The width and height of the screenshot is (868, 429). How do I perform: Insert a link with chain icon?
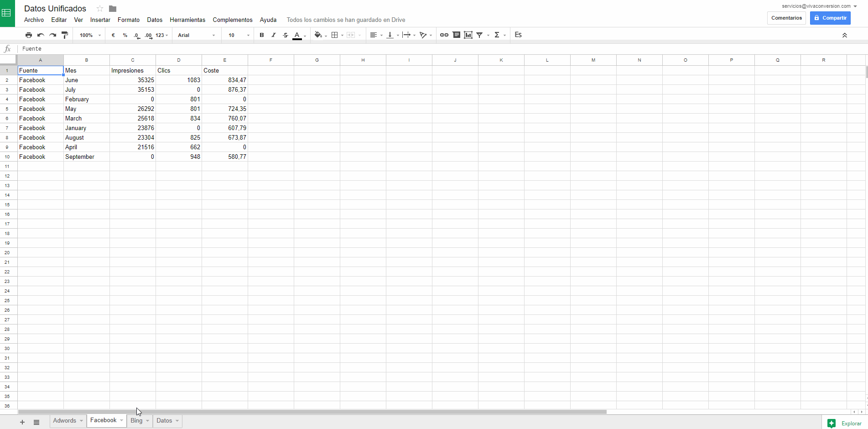[x=444, y=35]
